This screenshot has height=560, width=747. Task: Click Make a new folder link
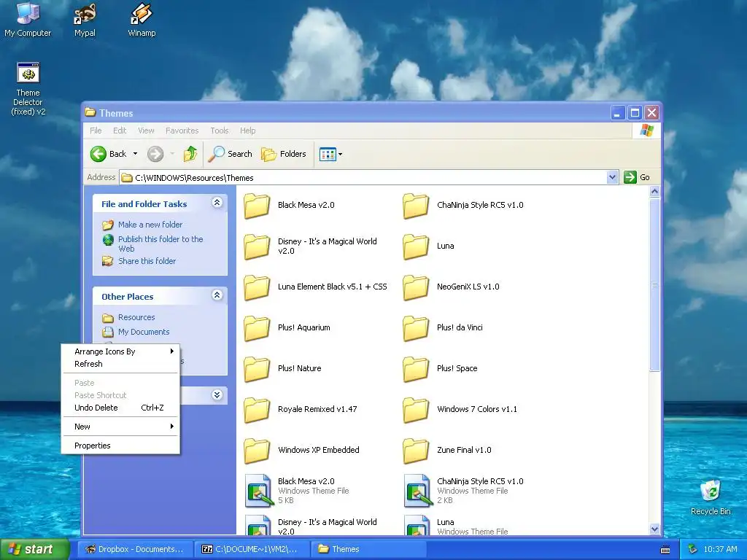pos(150,225)
